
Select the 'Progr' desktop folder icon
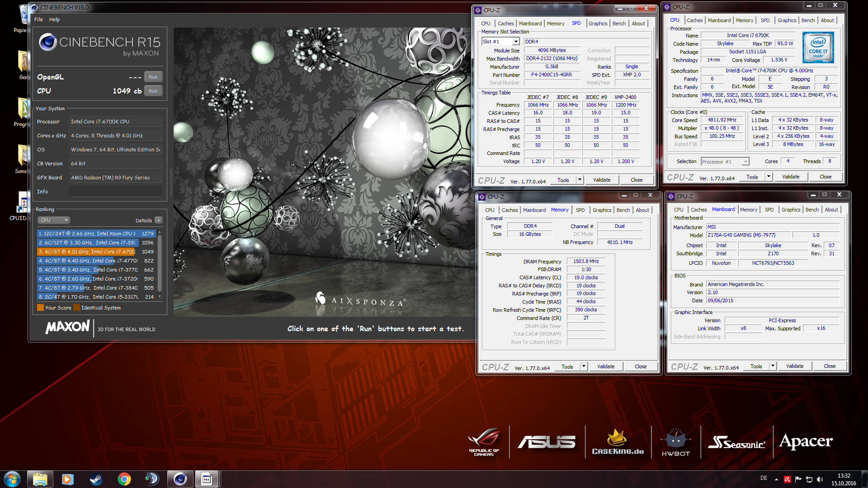point(21,111)
